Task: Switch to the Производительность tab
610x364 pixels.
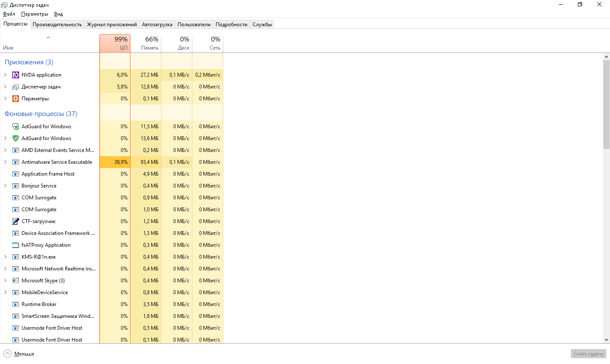Action: (x=57, y=25)
